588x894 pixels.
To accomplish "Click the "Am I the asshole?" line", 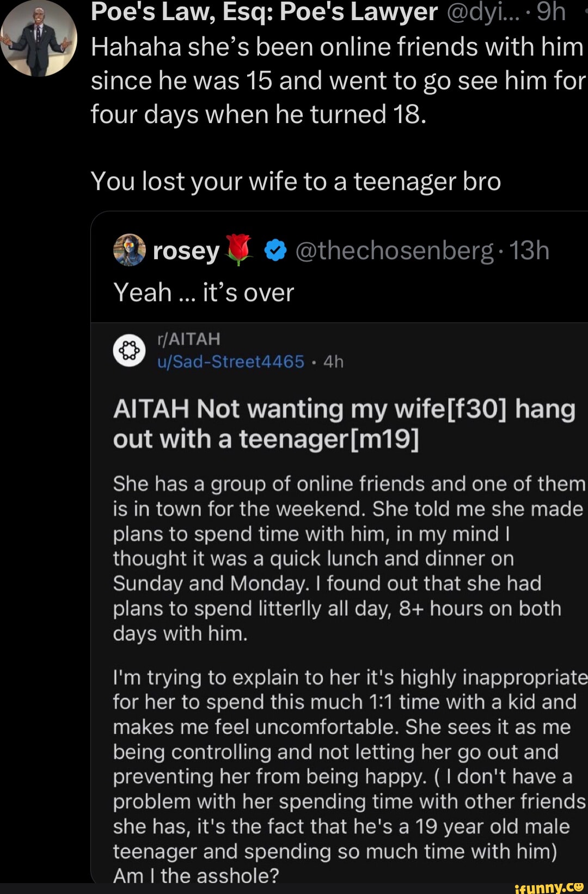I will pyautogui.click(x=196, y=875).
